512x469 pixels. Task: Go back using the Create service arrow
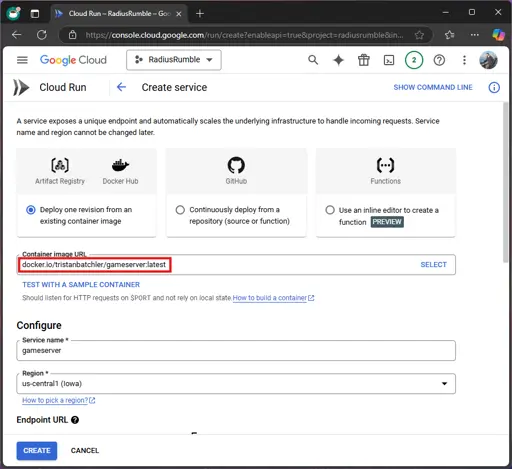tap(121, 87)
